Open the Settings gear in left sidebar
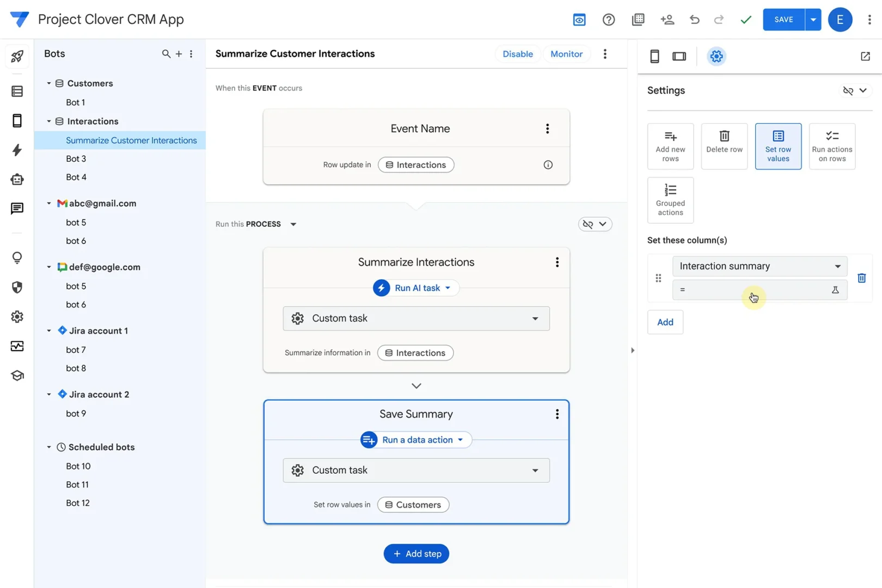This screenshot has height=588, width=882. pyautogui.click(x=17, y=316)
